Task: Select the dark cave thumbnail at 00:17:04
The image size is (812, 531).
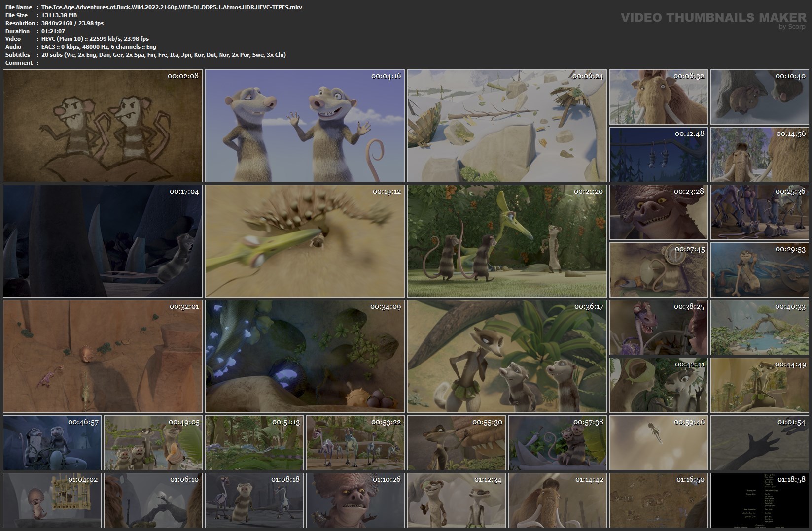Action: 103,241
